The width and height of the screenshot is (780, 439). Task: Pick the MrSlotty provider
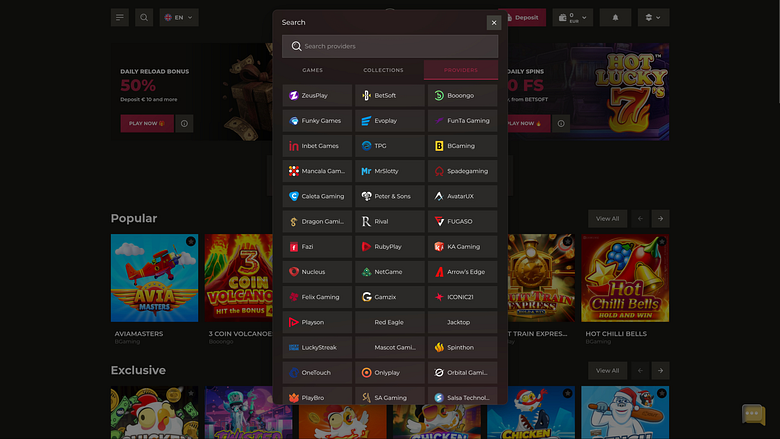(x=390, y=171)
